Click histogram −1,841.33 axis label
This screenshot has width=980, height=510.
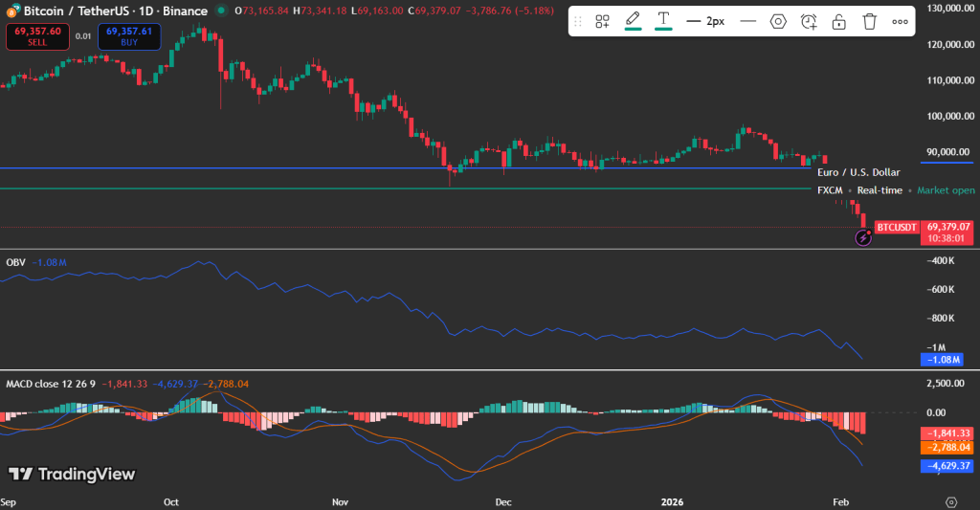[x=947, y=433]
